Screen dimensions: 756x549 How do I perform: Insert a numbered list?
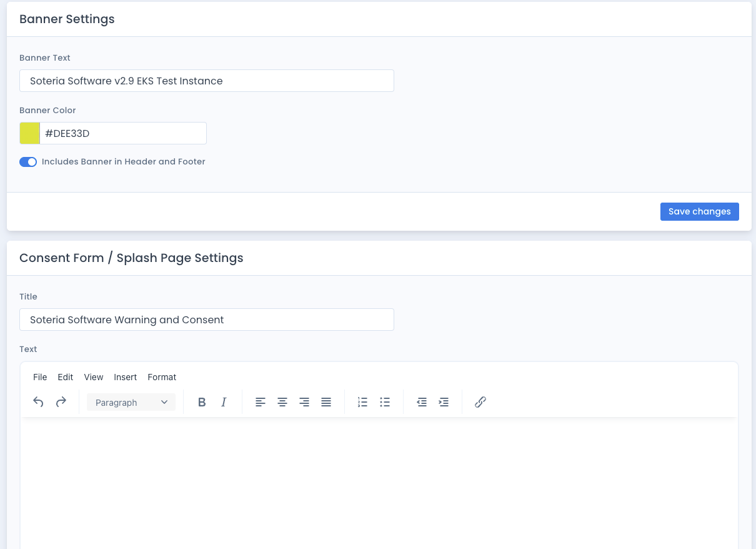coord(362,402)
